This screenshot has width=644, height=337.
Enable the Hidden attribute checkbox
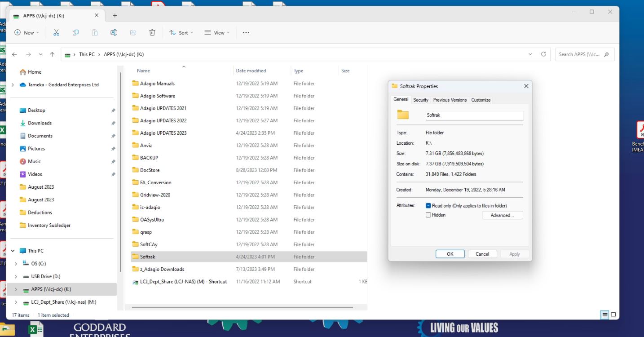(x=428, y=215)
